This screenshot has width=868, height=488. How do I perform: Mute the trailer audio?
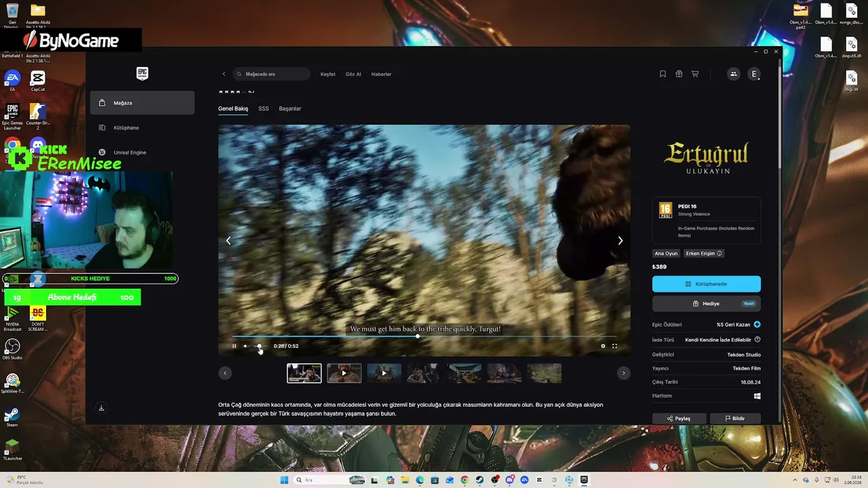coord(245,346)
